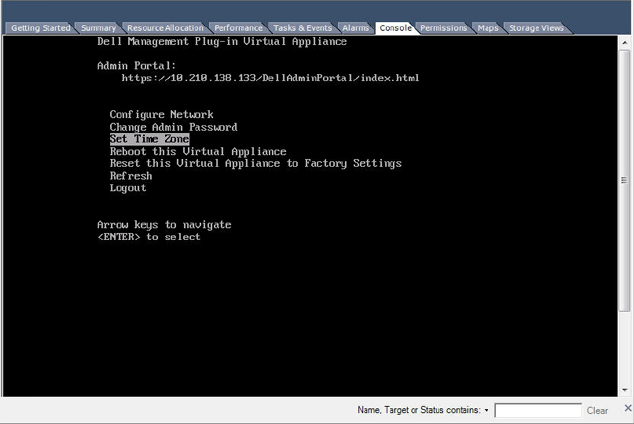634x424 pixels.
Task: Click the vertical scrollbar thumb grip
Action: click(x=624, y=180)
